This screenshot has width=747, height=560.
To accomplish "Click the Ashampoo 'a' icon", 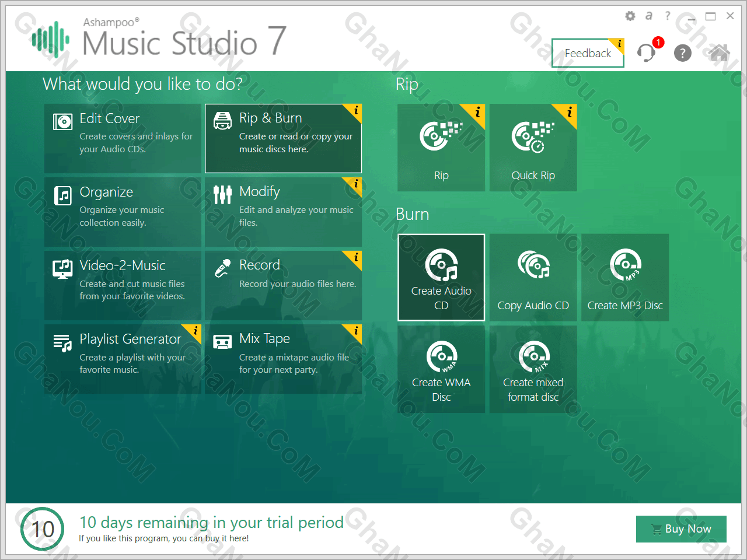I will [648, 16].
